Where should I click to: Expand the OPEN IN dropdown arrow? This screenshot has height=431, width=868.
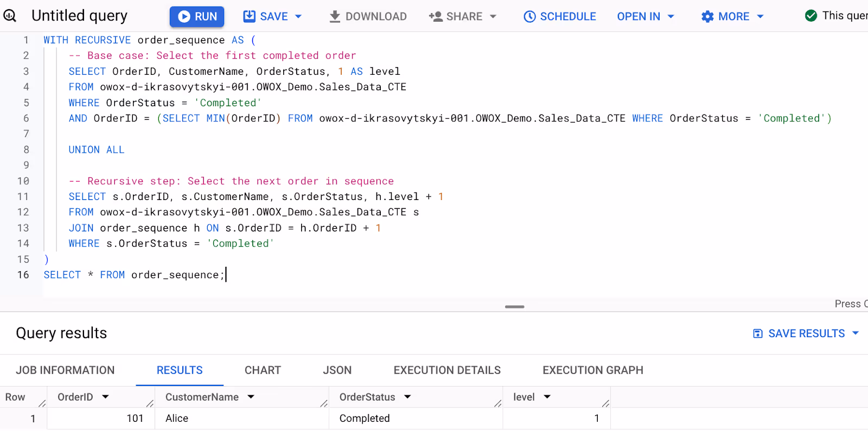(671, 16)
